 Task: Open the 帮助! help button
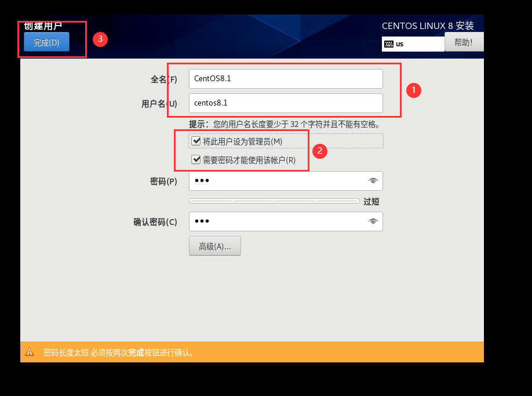coord(464,42)
